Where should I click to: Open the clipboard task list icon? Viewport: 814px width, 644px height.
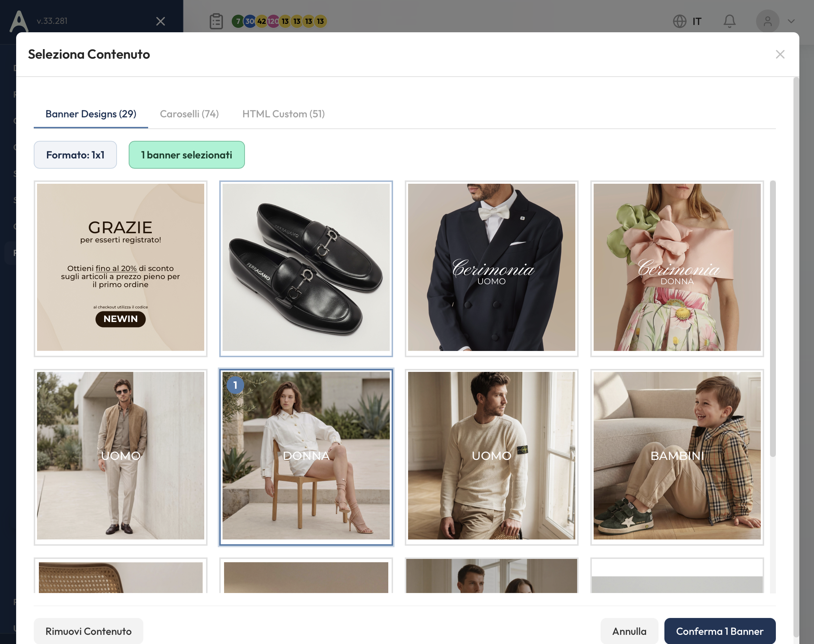coord(216,21)
